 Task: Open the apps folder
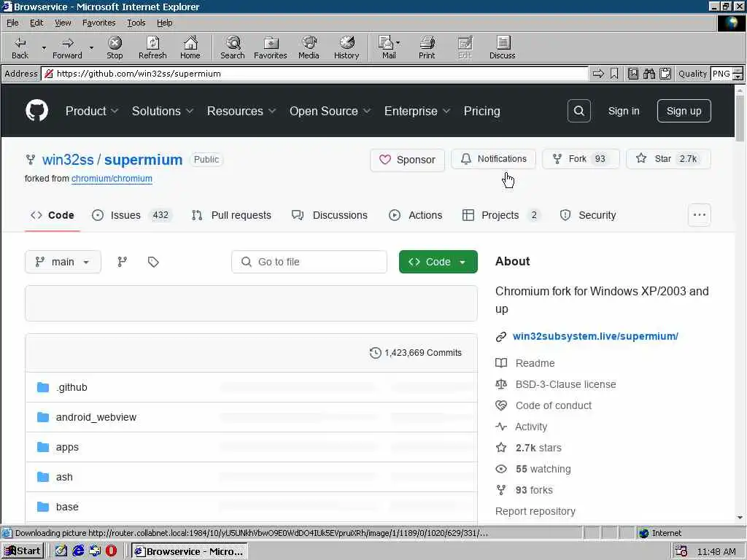point(67,447)
